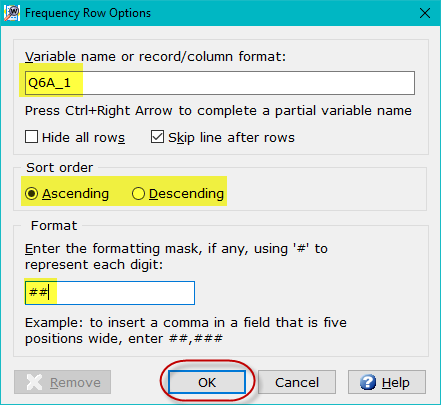The height and width of the screenshot is (405, 441).
Task: Click the Format group label
Action: [54, 226]
